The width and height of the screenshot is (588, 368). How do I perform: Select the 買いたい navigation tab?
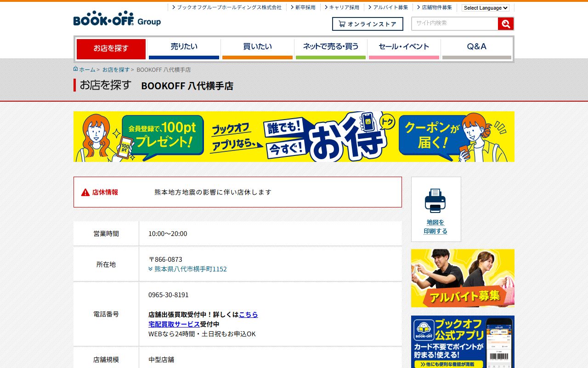click(x=257, y=49)
